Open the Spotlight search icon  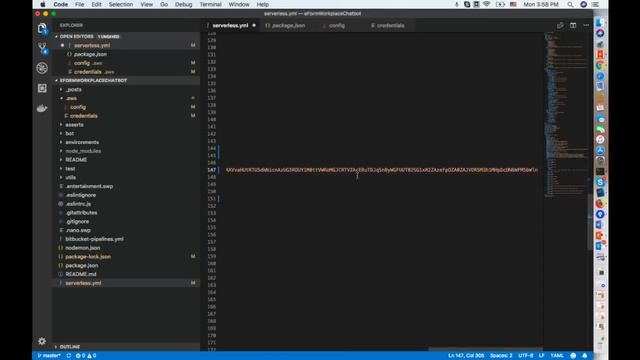570,4
